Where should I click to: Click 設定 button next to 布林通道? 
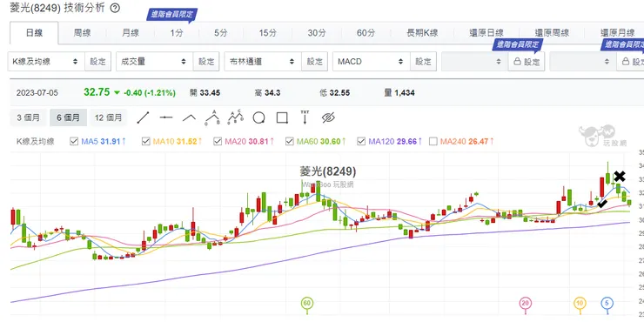(315, 62)
